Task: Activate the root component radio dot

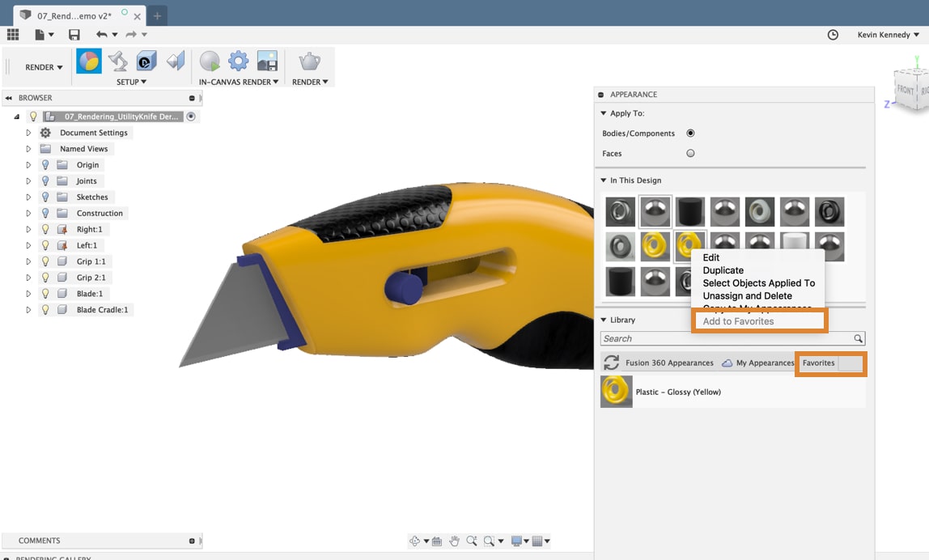Action: pyautogui.click(x=191, y=117)
